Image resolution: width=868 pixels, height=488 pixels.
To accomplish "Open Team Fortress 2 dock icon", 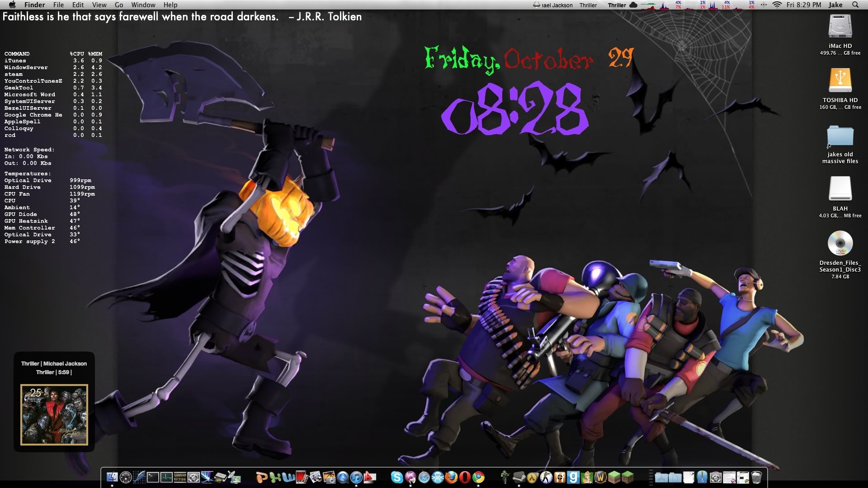I will [560, 477].
